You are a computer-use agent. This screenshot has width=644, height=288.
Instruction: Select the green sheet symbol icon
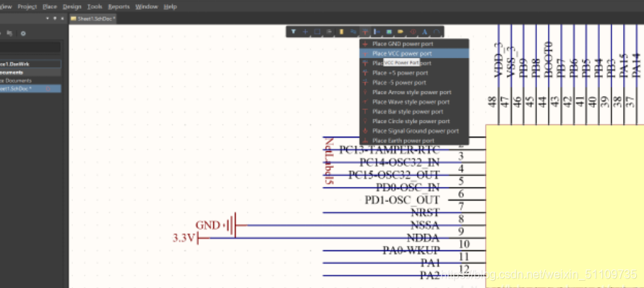[389, 32]
